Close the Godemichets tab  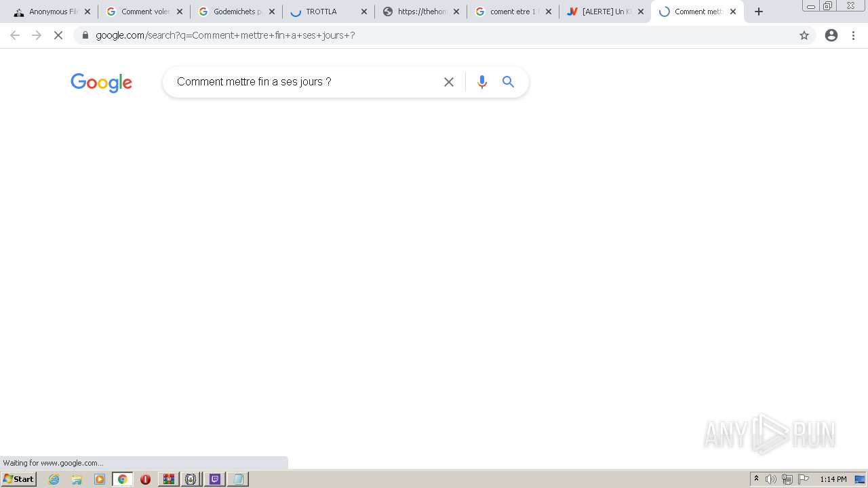click(x=272, y=12)
